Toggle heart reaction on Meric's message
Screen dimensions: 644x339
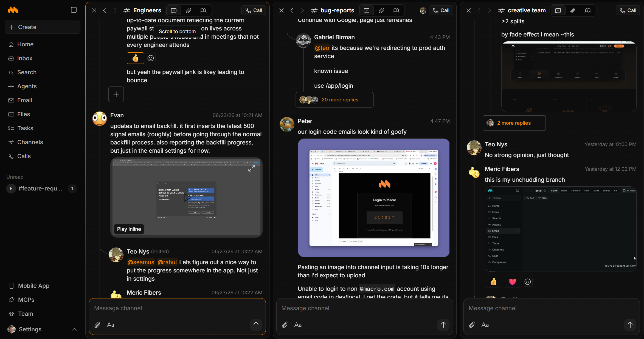pyautogui.click(x=512, y=282)
